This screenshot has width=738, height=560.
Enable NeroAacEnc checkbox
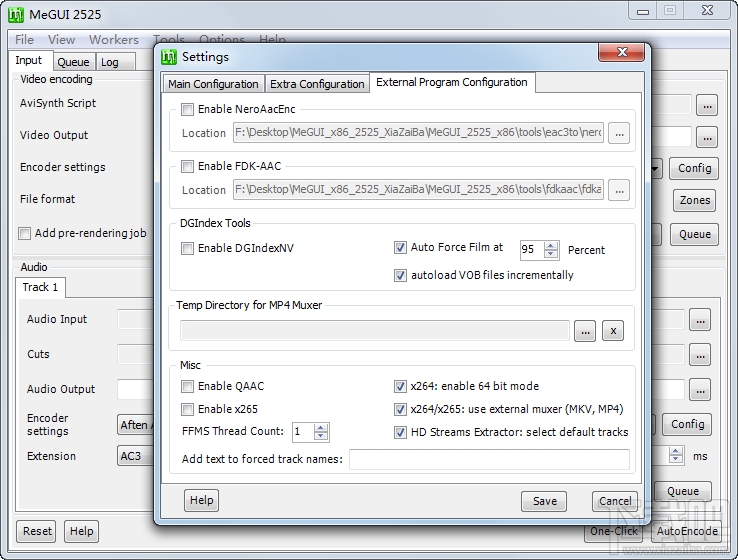pos(187,110)
